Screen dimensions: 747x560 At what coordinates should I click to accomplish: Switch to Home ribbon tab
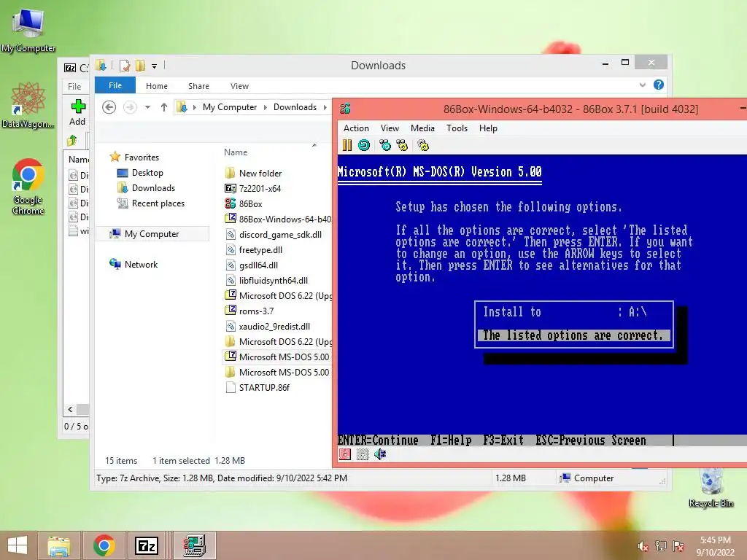tap(157, 86)
